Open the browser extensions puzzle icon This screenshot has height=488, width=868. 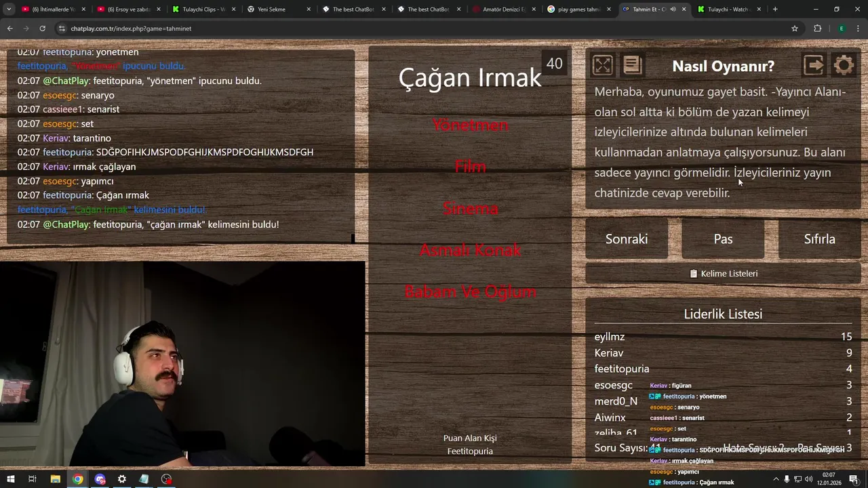[817, 28]
